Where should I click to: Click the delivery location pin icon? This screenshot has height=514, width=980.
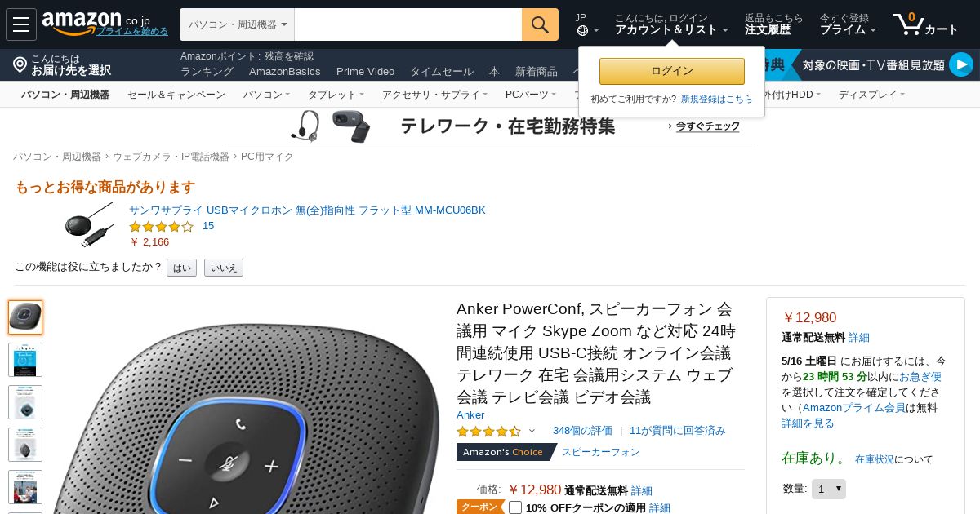20,64
